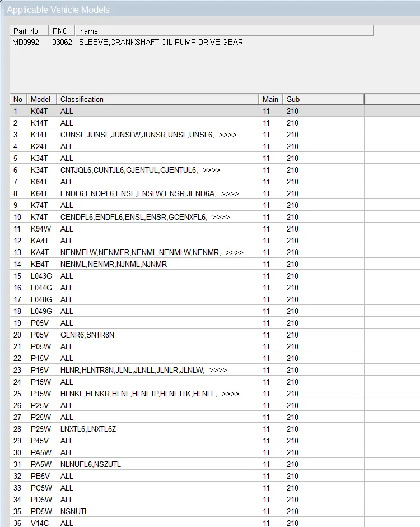Screen dimensions: 420x527
Task: Expand the >>>> marker in row 3 (K14T)
Action: pyautogui.click(x=227, y=135)
